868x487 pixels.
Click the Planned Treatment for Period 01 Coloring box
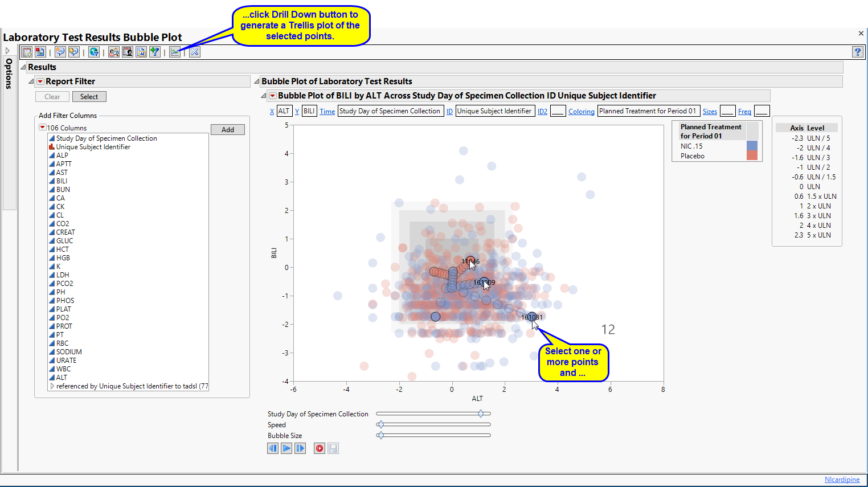(648, 111)
